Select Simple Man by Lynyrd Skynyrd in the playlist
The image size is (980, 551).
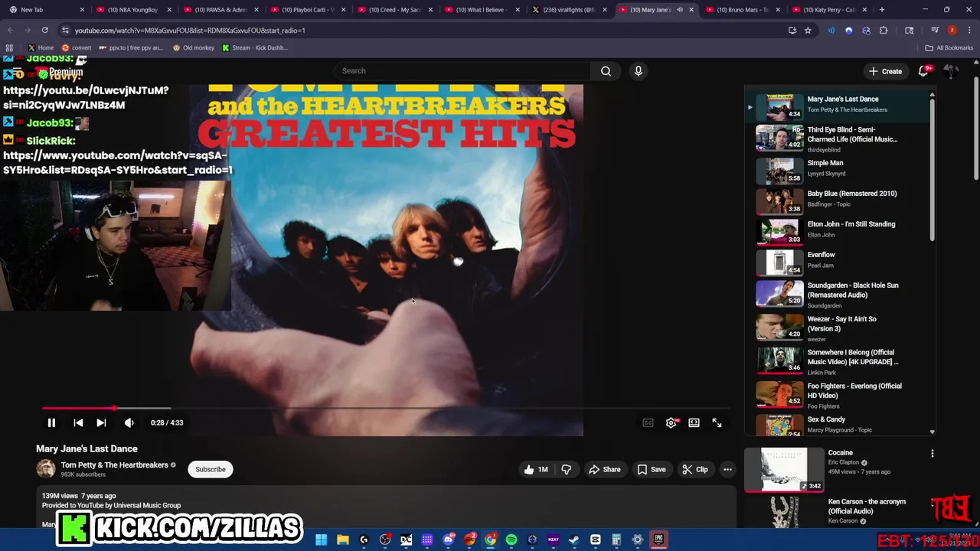pos(838,169)
